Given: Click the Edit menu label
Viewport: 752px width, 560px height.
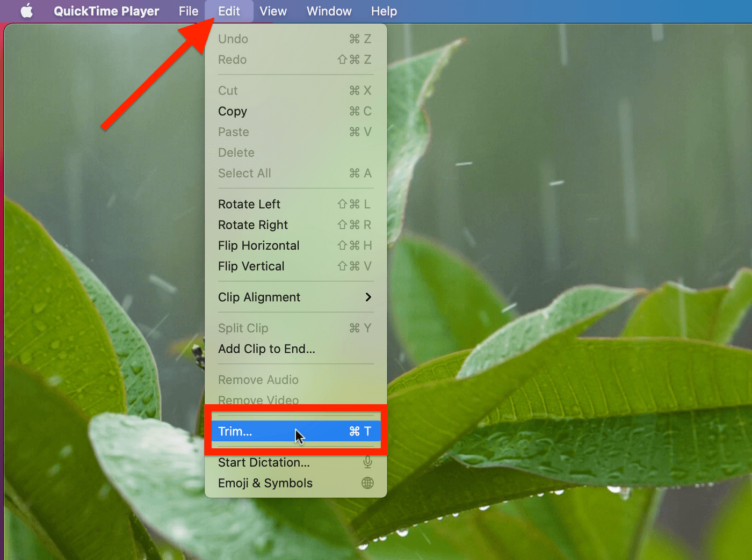Looking at the screenshot, I should click(229, 11).
